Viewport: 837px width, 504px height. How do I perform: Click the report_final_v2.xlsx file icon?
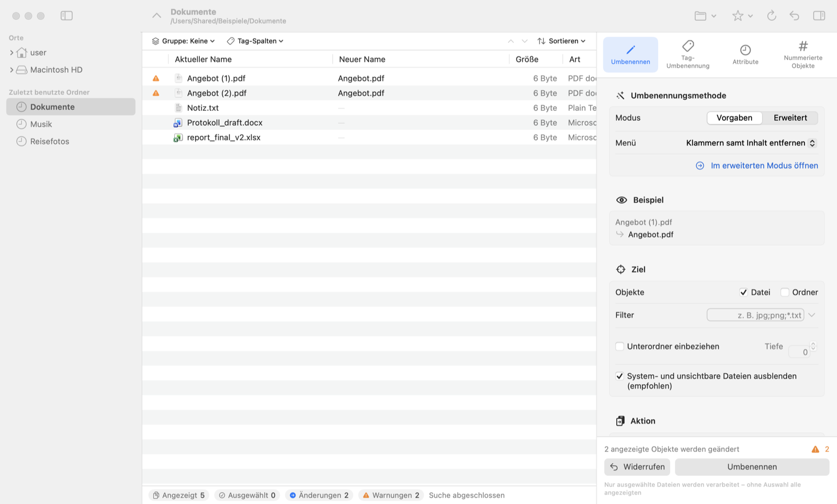[178, 138]
